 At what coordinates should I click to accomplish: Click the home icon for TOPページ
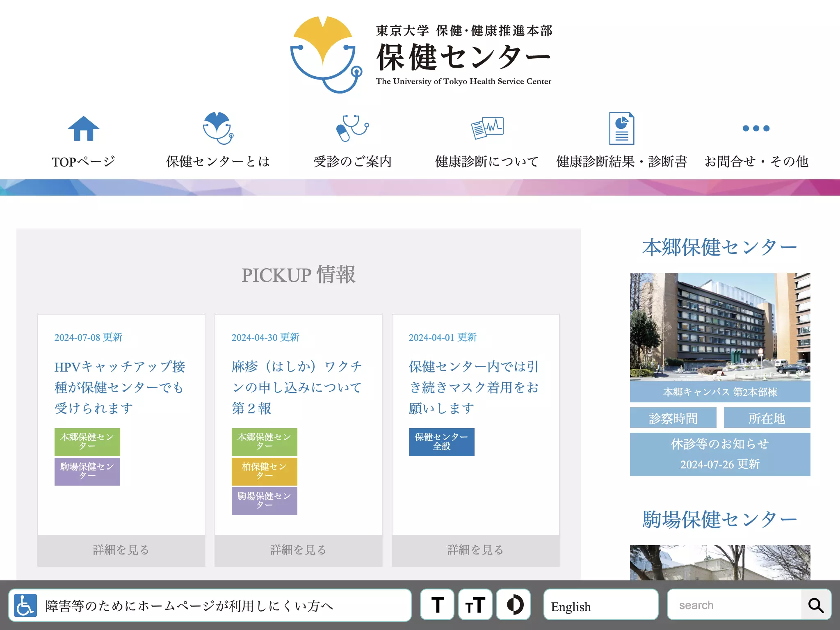(84, 128)
